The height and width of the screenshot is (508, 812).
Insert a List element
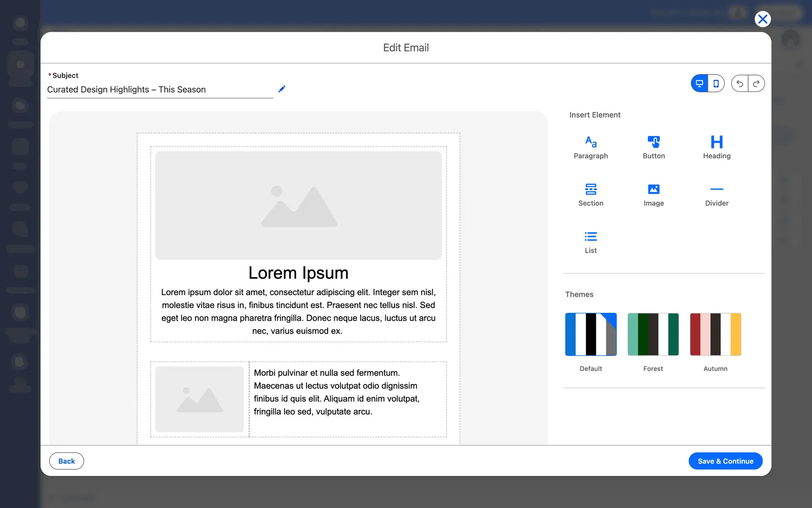pyautogui.click(x=590, y=241)
